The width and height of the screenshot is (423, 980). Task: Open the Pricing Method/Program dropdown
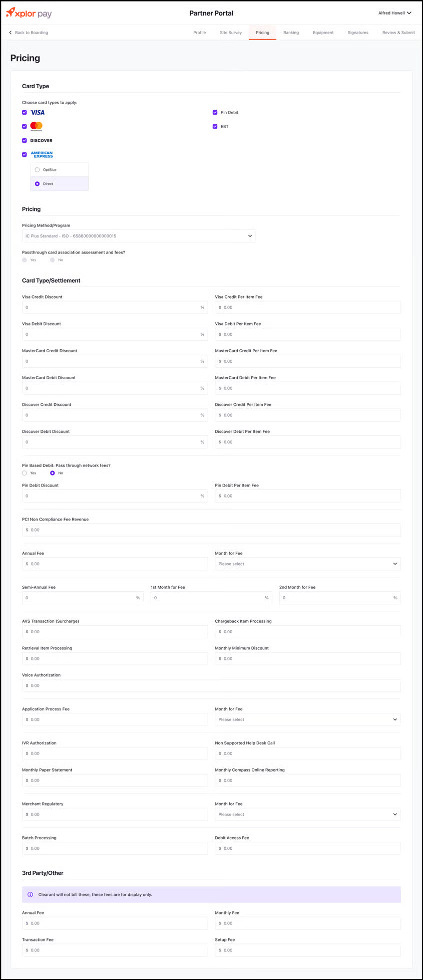pyautogui.click(x=139, y=236)
